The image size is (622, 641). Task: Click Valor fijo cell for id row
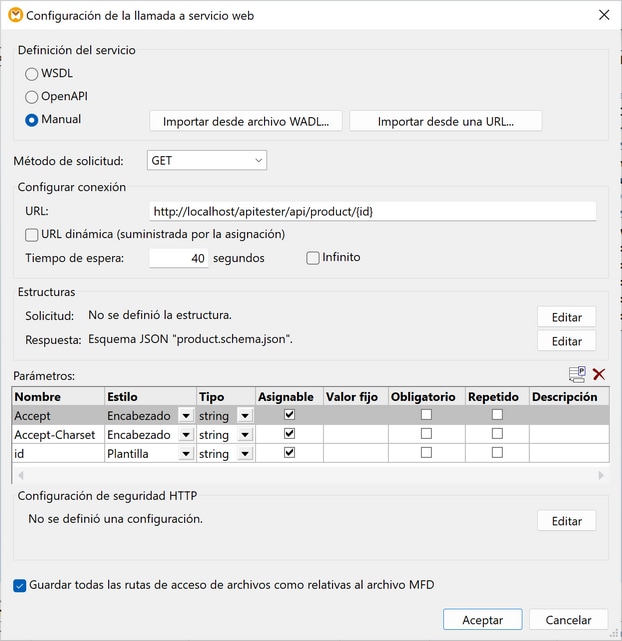[356, 453]
